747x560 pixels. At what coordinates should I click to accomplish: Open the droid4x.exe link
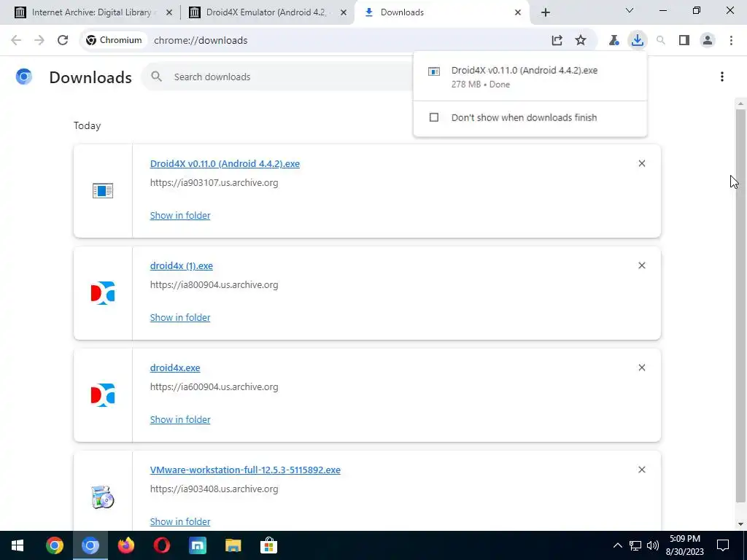[x=175, y=367]
